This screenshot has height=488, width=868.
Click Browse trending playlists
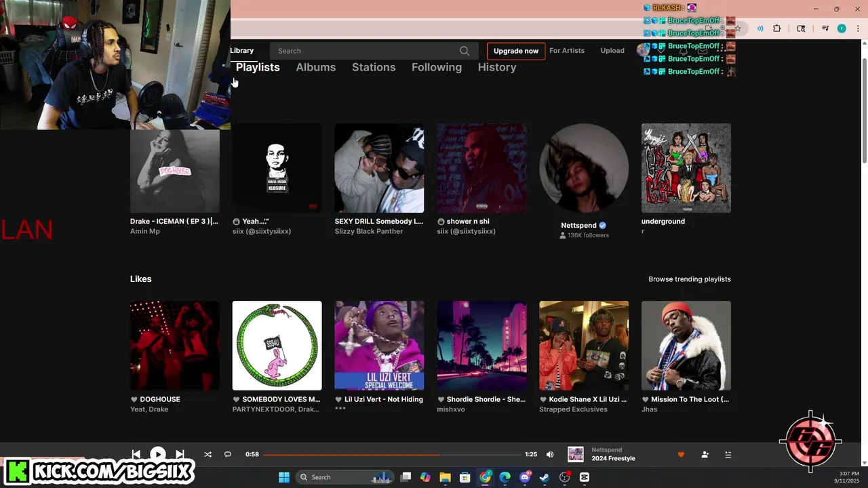click(690, 279)
